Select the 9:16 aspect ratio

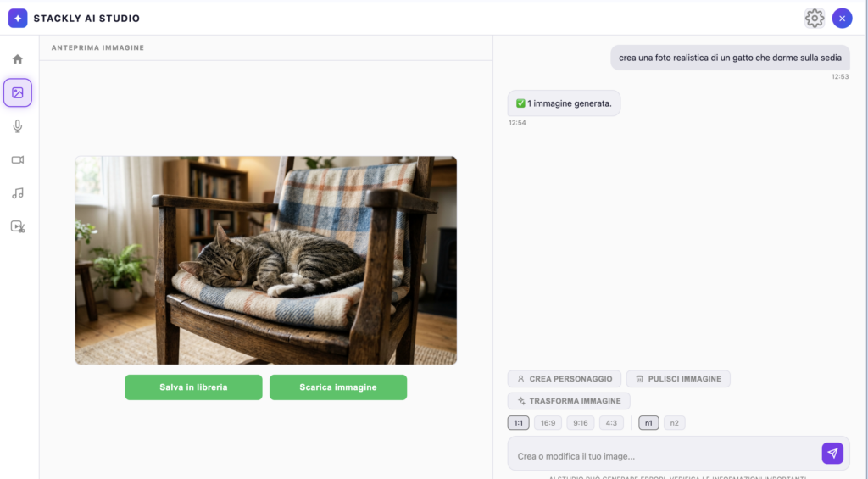pyautogui.click(x=580, y=423)
